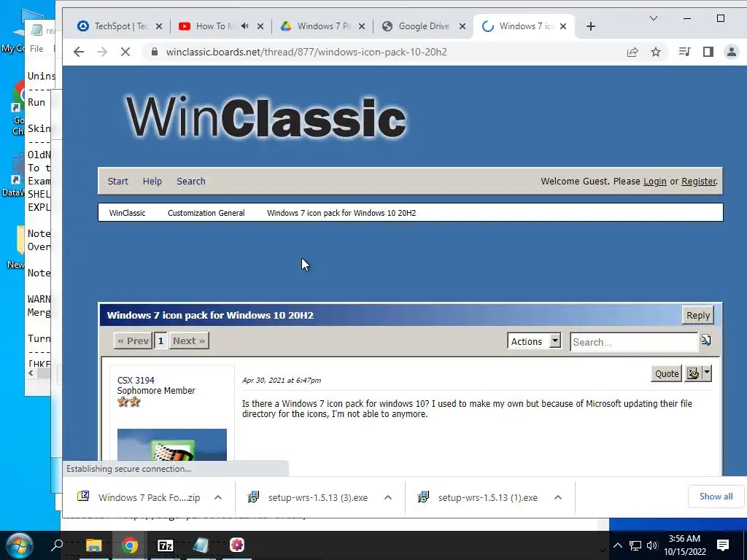Click the browser address bar URL

pos(306,52)
